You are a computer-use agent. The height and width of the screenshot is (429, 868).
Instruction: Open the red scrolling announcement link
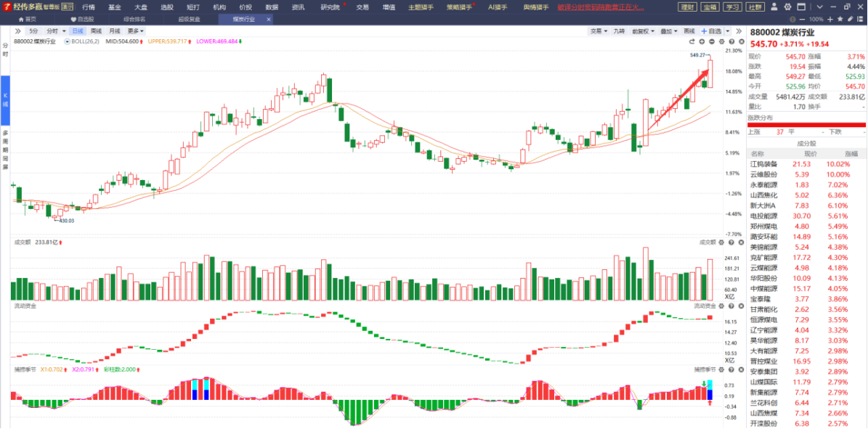[600, 7]
